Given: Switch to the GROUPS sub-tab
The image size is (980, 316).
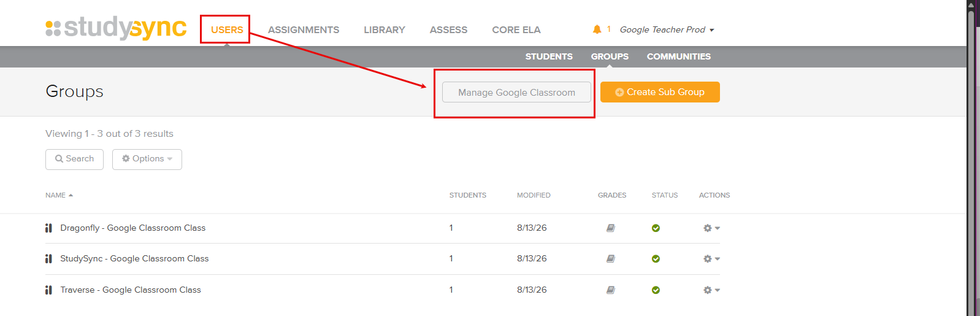Looking at the screenshot, I should click(610, 56).
